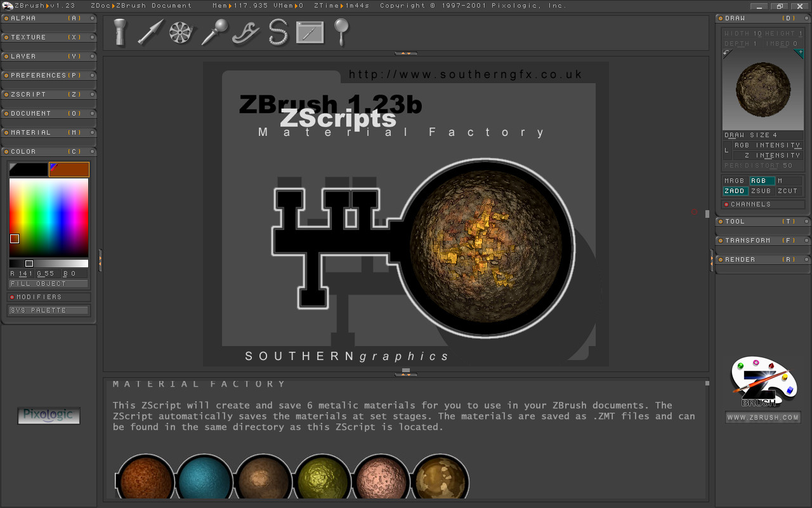Switch to ZSUB depth mode
The height and width of the screenshot is (508, 812).
coord(762,191)
